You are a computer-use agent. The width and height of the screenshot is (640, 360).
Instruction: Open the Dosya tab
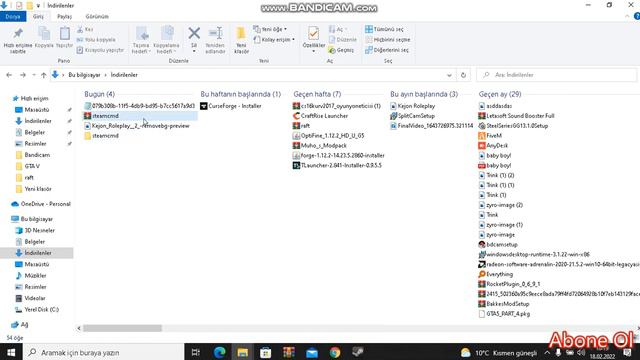coord(13,16)
